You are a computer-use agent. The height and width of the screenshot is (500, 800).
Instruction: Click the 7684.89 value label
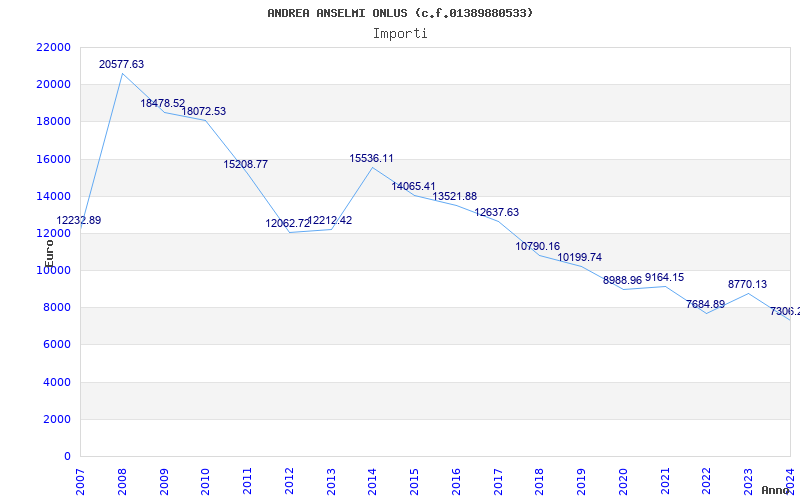[x=706, y=305]
